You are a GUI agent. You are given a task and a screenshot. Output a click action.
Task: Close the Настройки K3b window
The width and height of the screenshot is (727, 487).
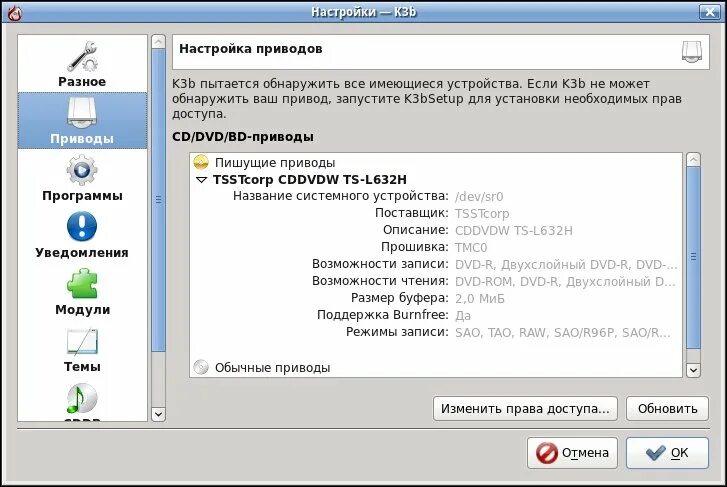click(709, 13)
